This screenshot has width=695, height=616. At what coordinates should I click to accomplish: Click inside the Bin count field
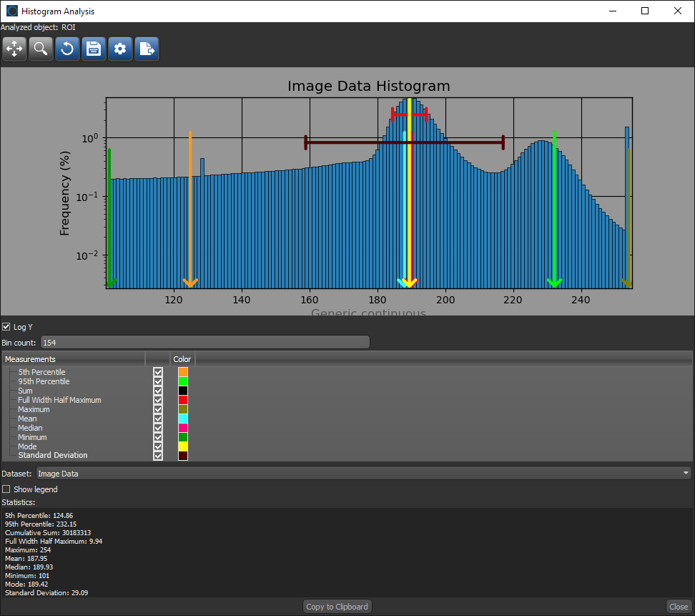[205, 341]
